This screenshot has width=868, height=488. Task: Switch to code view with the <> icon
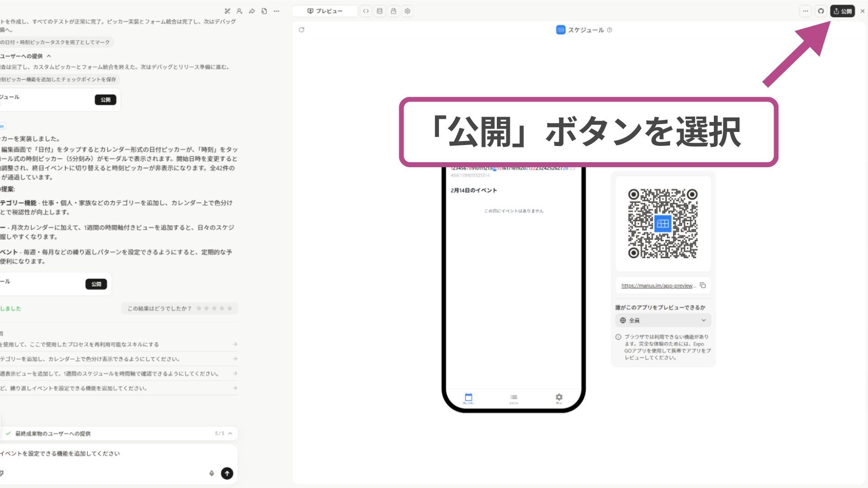(366, 11)
